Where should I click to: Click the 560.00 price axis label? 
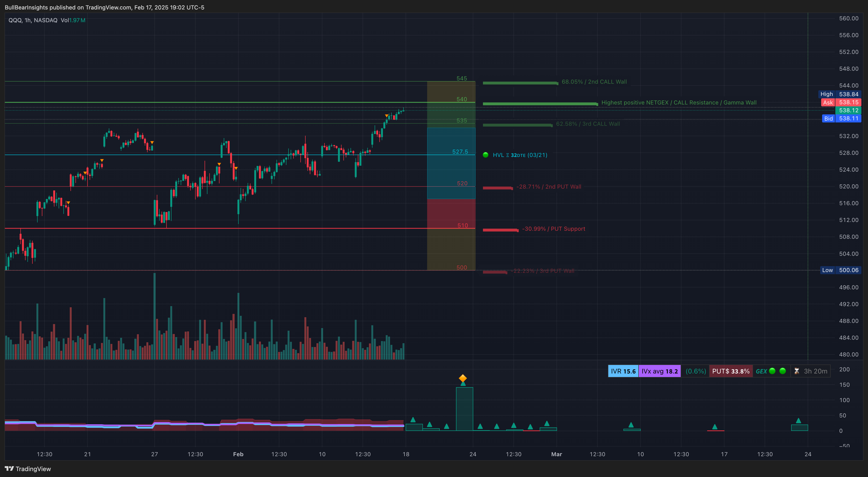pyautogui.click(x=848, y=18)
